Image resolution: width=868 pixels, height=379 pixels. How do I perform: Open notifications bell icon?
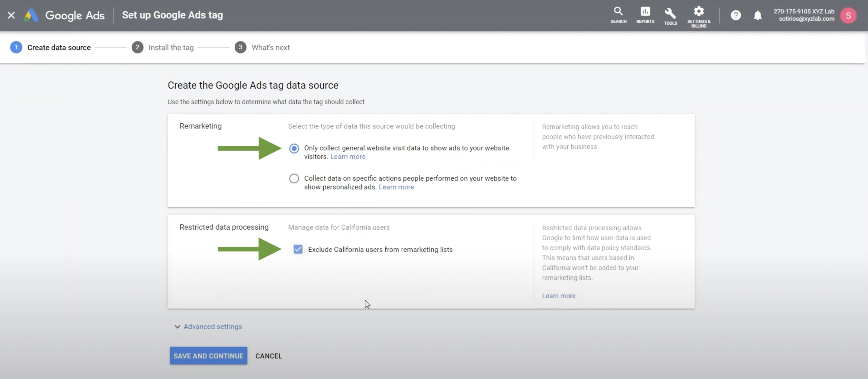pos(758,15)
